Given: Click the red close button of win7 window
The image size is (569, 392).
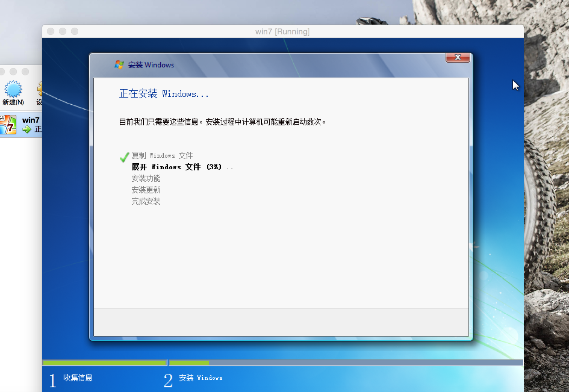Looking at the screenshot, I should click(51, 31).
